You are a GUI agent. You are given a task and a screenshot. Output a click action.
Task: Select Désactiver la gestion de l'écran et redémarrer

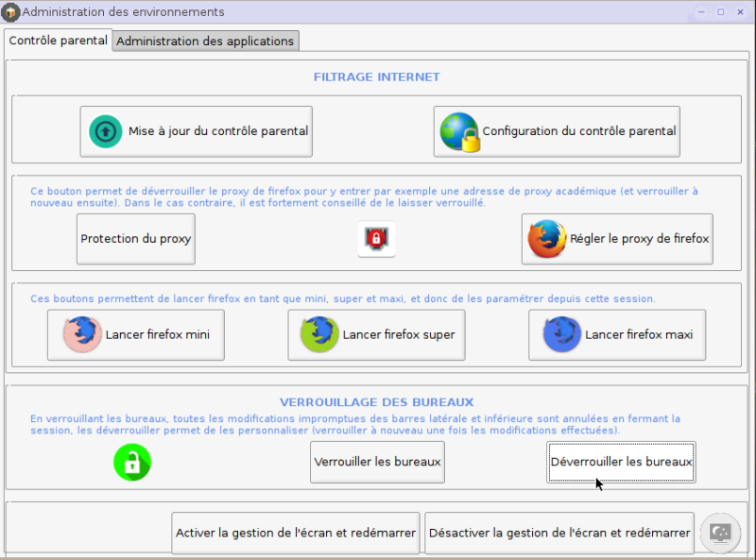tap(559, 533)
